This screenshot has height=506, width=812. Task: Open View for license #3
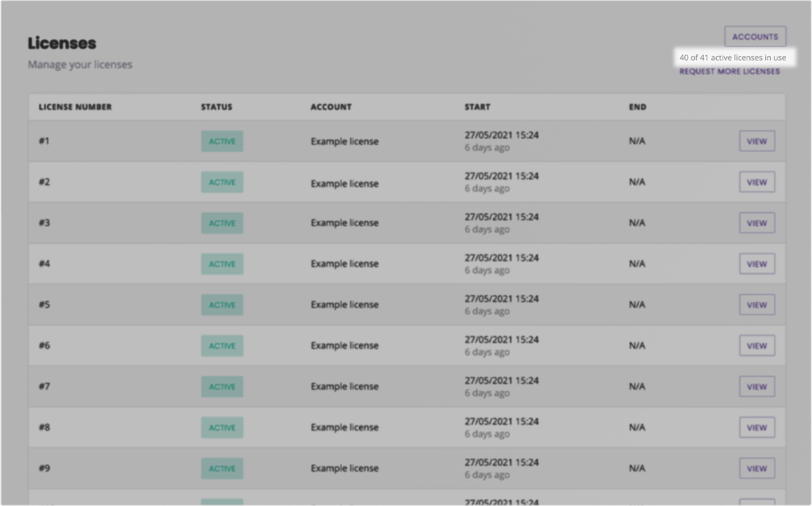pos(757,223)
